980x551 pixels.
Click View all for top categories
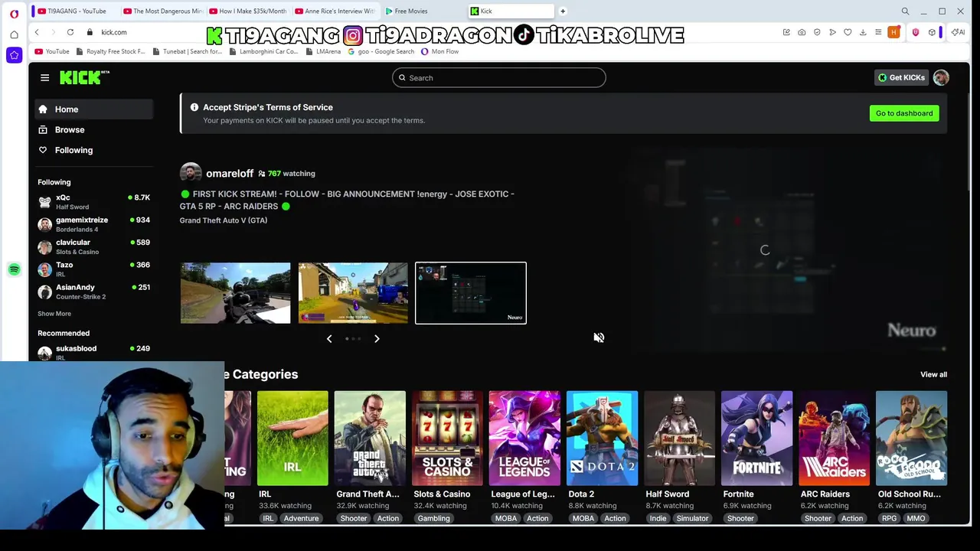(x=933, y=374)
